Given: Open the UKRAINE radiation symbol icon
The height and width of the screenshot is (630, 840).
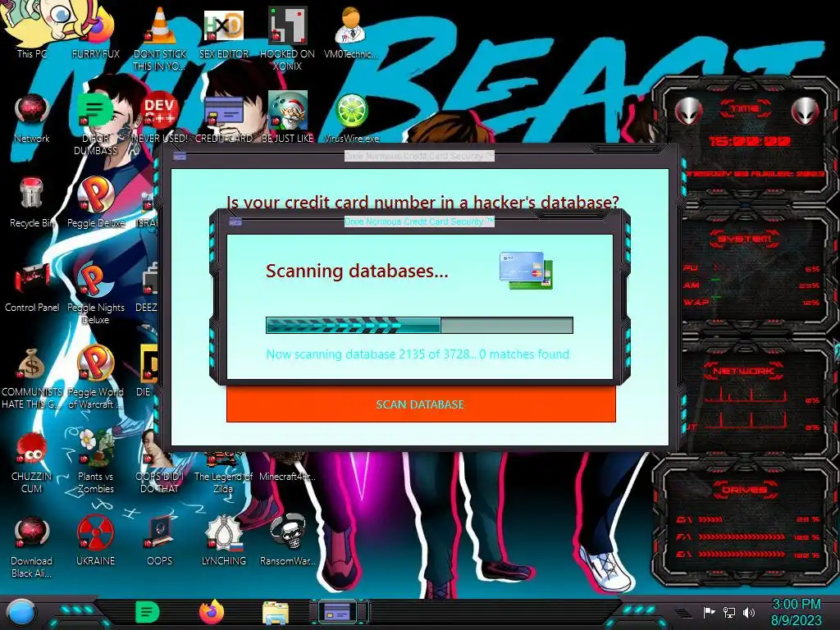Looking at the screenshot, I should [95, 533].
